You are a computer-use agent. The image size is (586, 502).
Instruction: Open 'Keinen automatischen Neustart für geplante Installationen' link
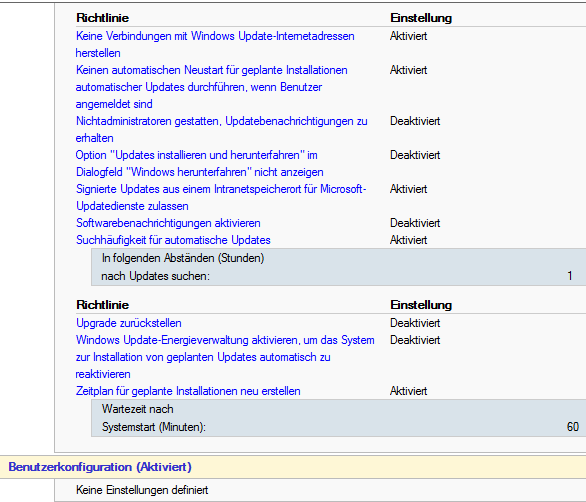[212, 87]
